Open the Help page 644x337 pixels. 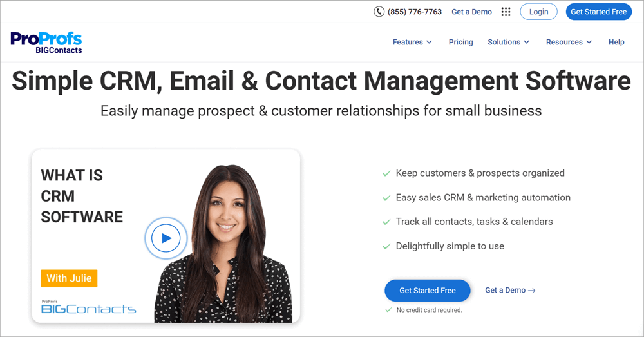616,42
